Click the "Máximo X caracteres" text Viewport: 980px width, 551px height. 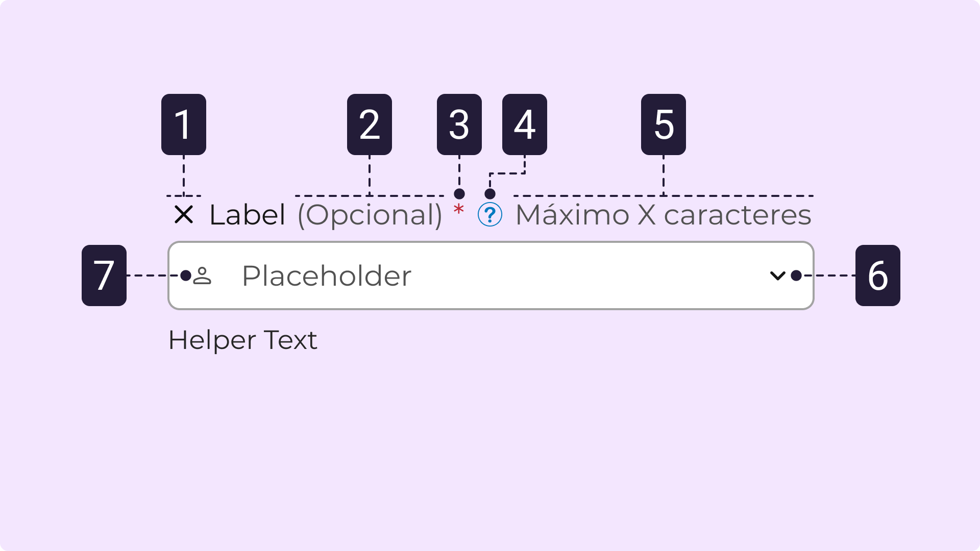(x=663, y=215)
